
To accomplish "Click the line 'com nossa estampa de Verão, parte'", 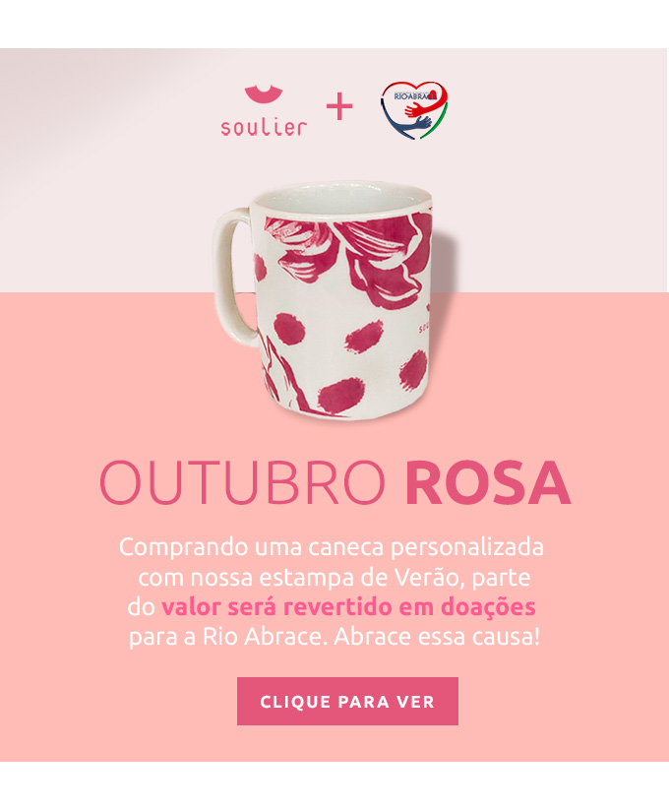I will click(x=334, y=578).
